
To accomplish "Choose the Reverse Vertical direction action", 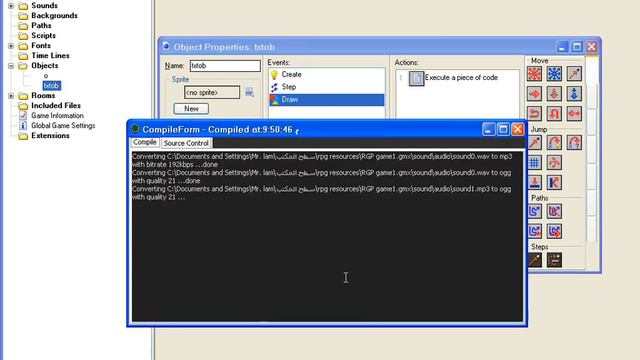I will tap(554, 113).
